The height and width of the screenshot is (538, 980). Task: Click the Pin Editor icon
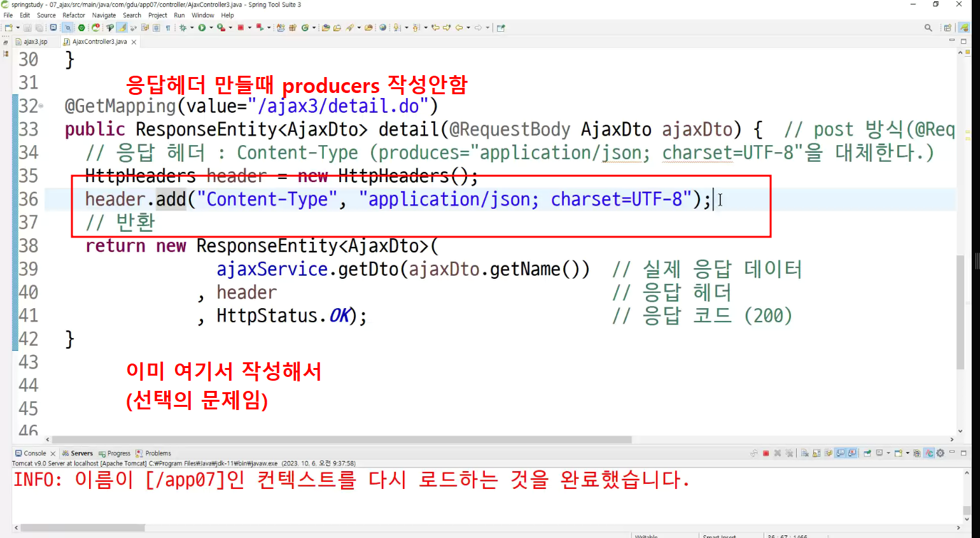pos(501,28)
